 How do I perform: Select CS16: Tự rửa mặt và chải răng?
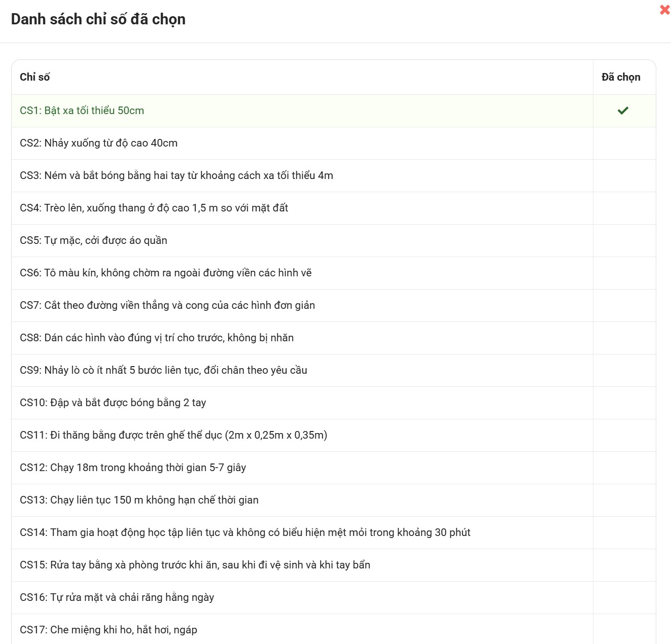pos(117,597)
